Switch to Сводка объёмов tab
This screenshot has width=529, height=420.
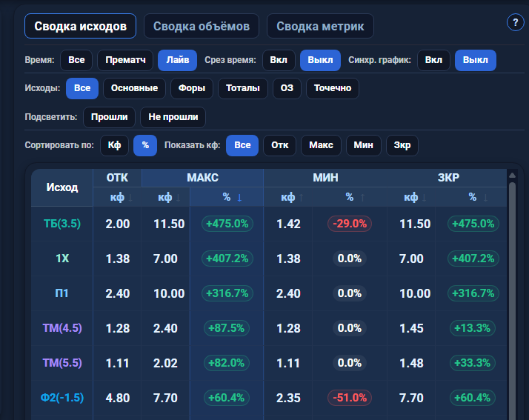coord(202,26)
